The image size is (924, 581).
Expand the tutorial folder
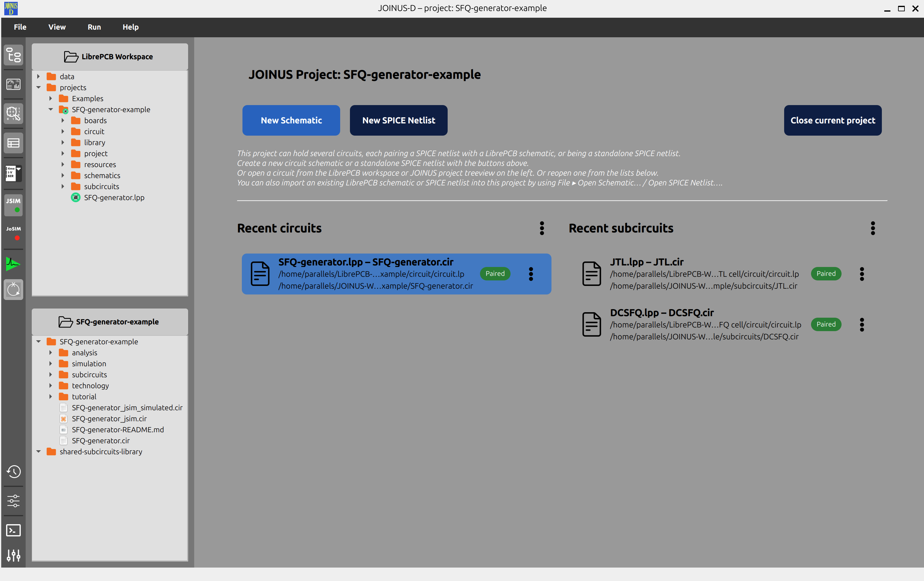pos(51,396)
